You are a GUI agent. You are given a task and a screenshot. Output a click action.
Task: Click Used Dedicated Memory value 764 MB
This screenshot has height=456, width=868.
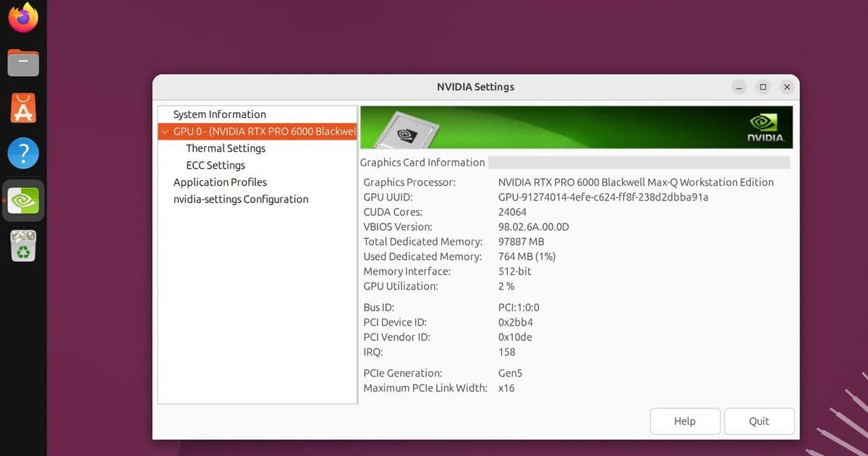tap(527, 256)
